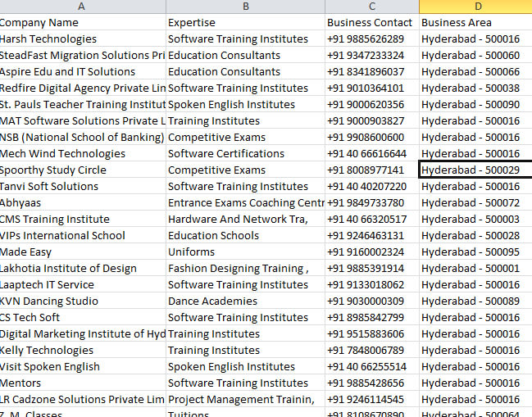Click phone number '+91 8341896037'

(372, 71)
